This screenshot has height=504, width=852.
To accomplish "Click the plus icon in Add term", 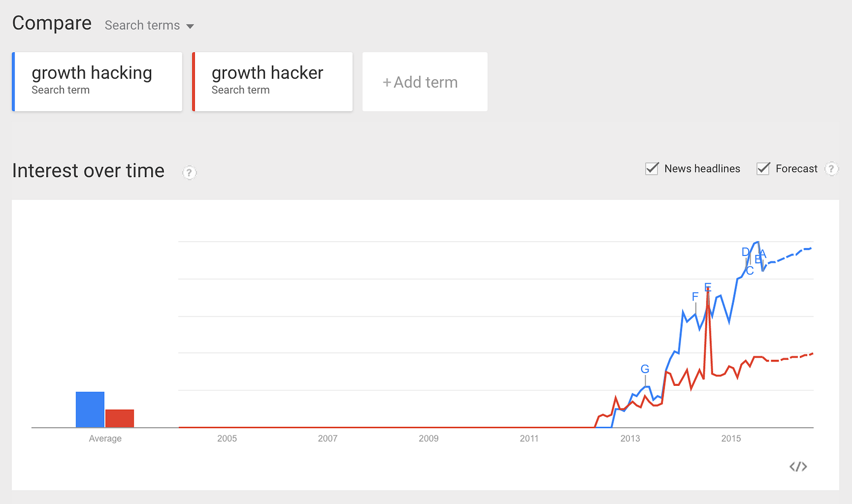I will click(387, 82).
